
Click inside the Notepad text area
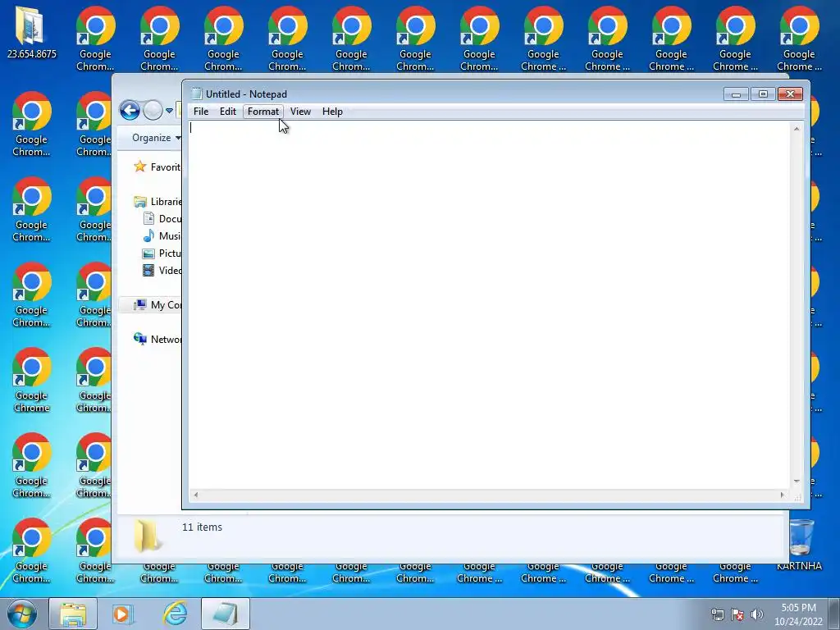(x=489, y=304)
